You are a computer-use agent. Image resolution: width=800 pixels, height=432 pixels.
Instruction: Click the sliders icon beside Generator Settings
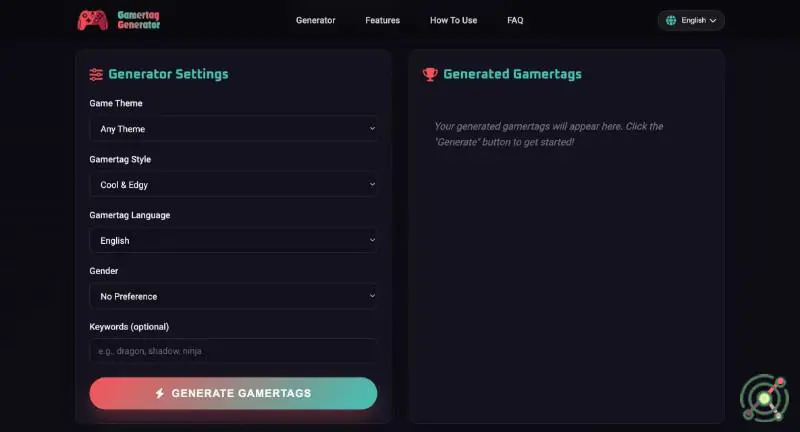(96, 74)
